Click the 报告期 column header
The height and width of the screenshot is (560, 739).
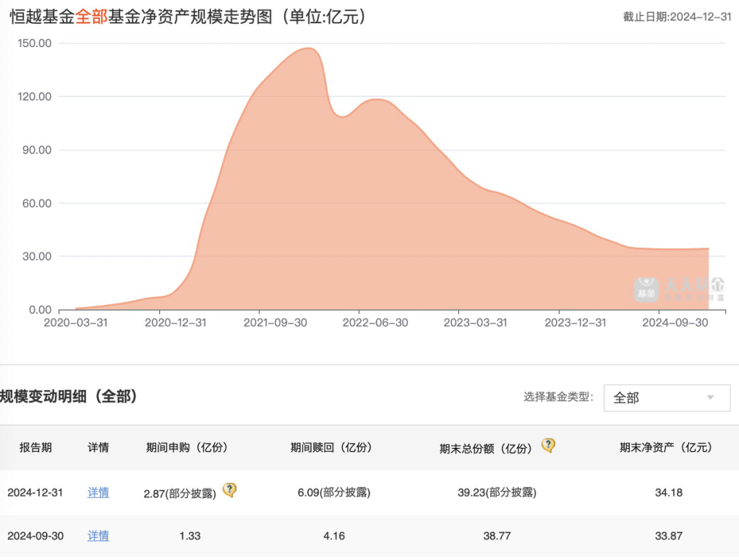[35, 448]
